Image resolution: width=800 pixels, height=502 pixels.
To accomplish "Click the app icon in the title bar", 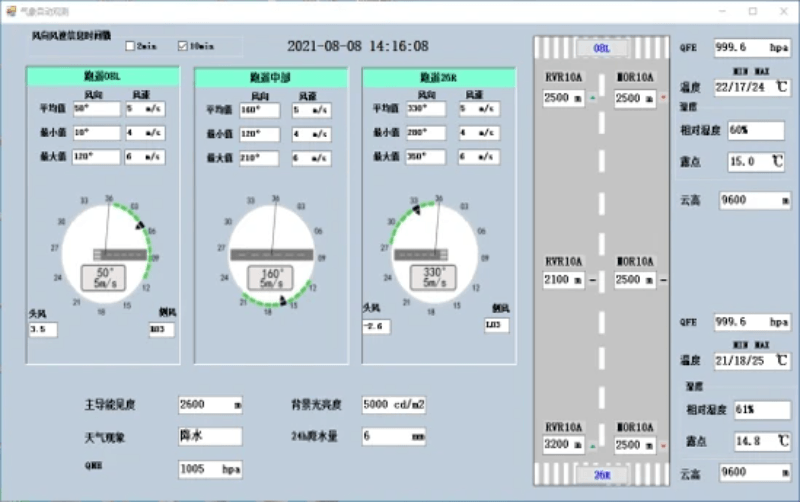I will [11, 10].
